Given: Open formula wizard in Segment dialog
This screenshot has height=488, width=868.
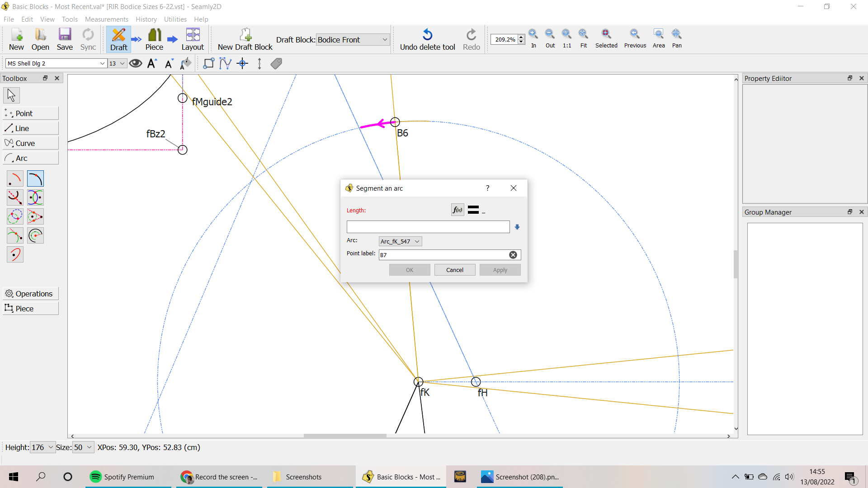Looking at the screenshot, I should click(x=458, y=210).
